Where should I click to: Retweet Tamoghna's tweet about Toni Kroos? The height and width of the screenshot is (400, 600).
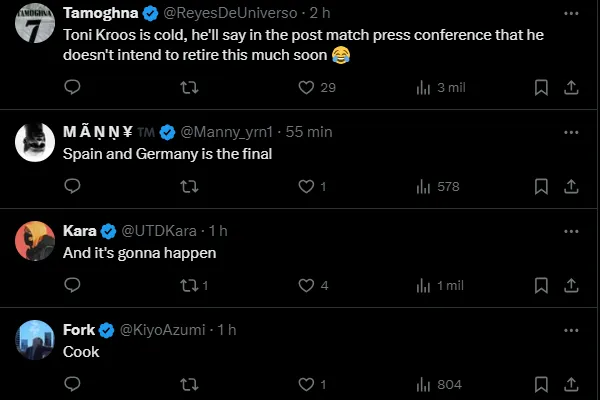point(187,88)
